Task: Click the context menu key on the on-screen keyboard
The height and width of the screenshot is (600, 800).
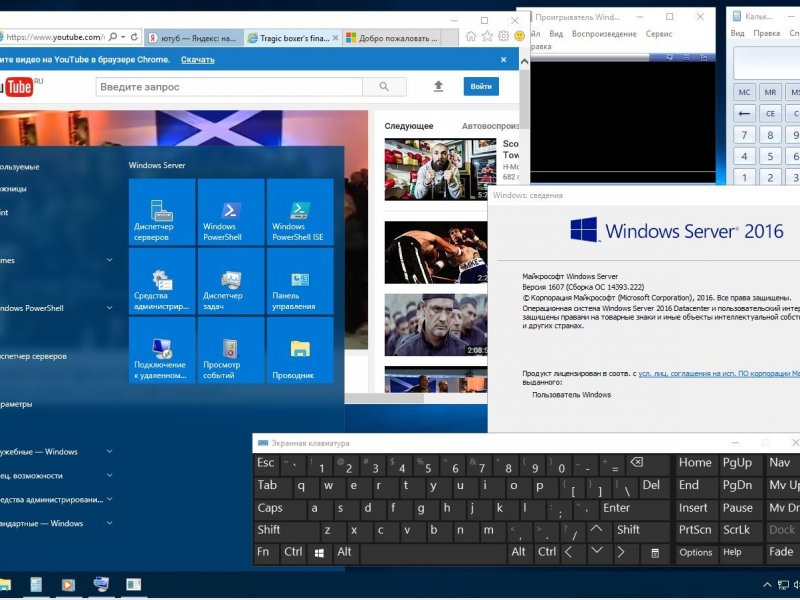Action: coord(655,553)
